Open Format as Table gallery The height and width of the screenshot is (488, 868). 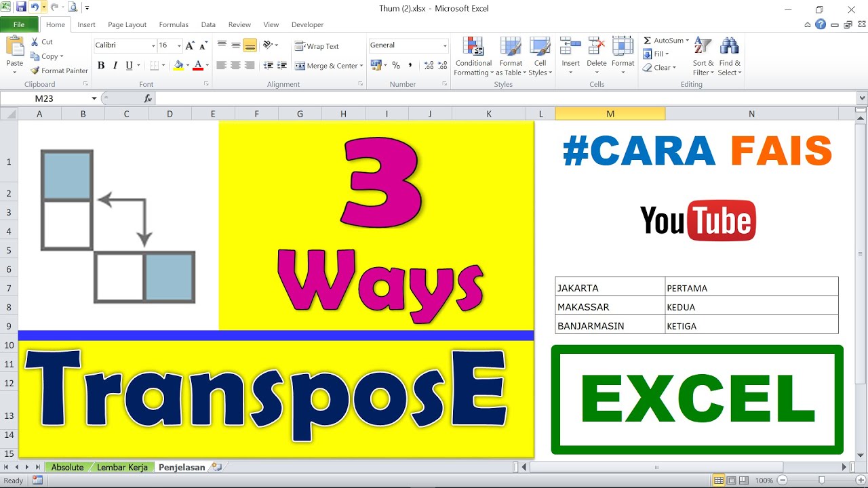coord(511,57)
